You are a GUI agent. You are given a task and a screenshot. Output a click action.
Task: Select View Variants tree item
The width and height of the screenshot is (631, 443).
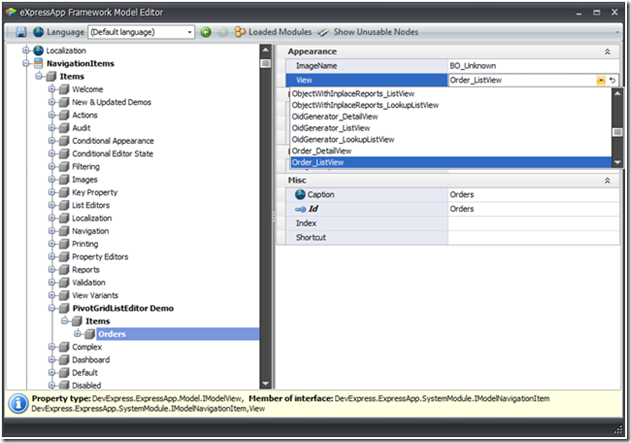click(x=95, y=295)
